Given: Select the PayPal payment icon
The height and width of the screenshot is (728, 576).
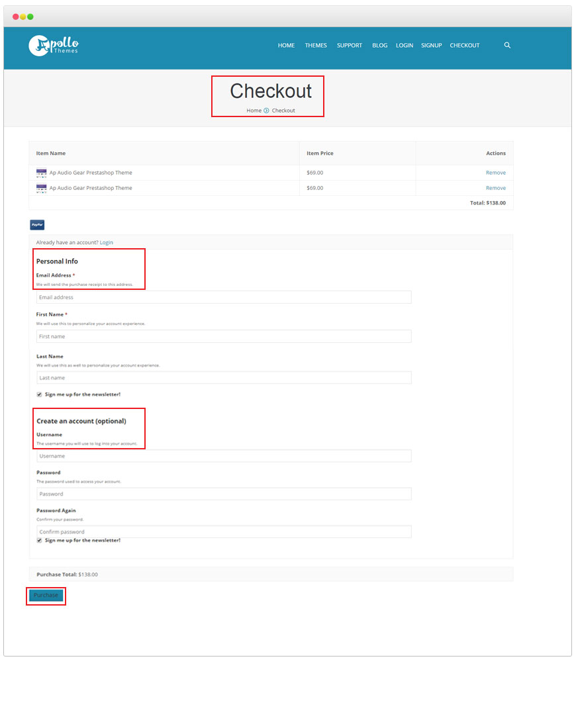Looking at the screenshot, I should 37,225.
